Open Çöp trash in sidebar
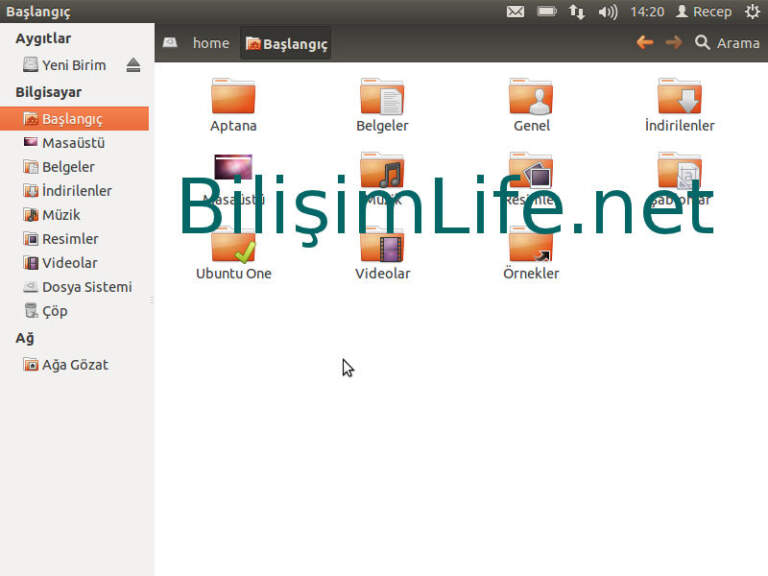 pyautogui.click(x=54, y=311)
